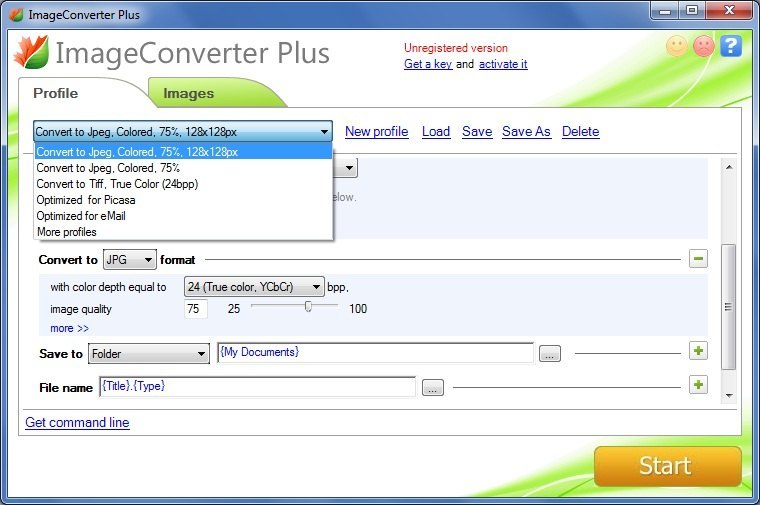The width and height of the screenshot is (760, 505).
Task: Click the image quality slider handle
Action: point(308,306)
